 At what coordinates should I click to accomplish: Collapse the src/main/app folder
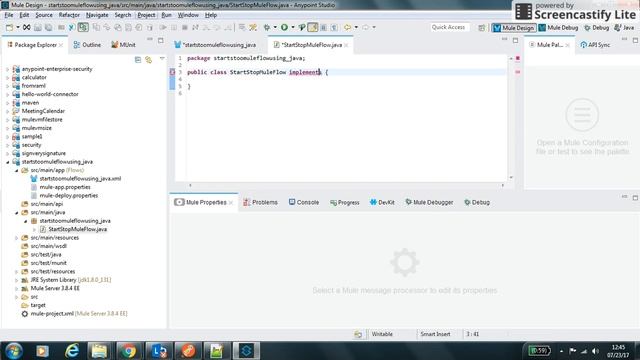[x=16, y=171]
